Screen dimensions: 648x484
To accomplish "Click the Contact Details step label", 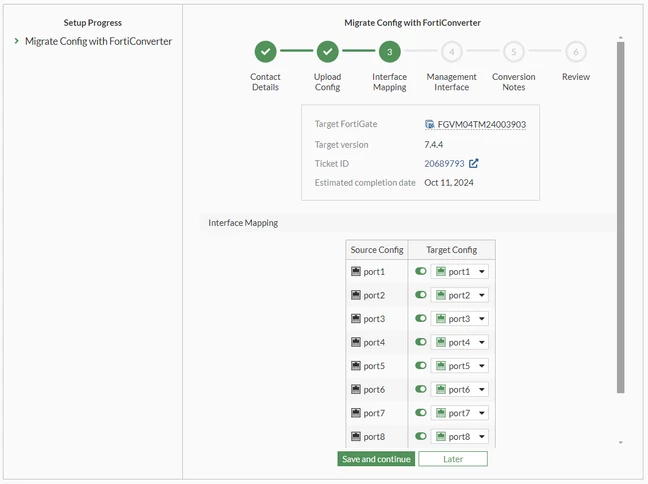I will 265,82.
